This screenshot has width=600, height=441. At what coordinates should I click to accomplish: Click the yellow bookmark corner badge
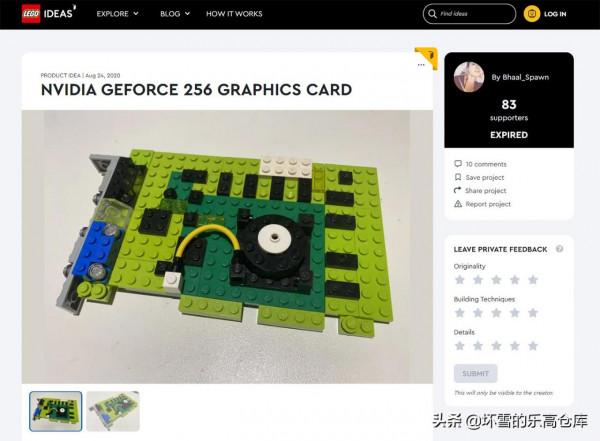pos(429,57)
